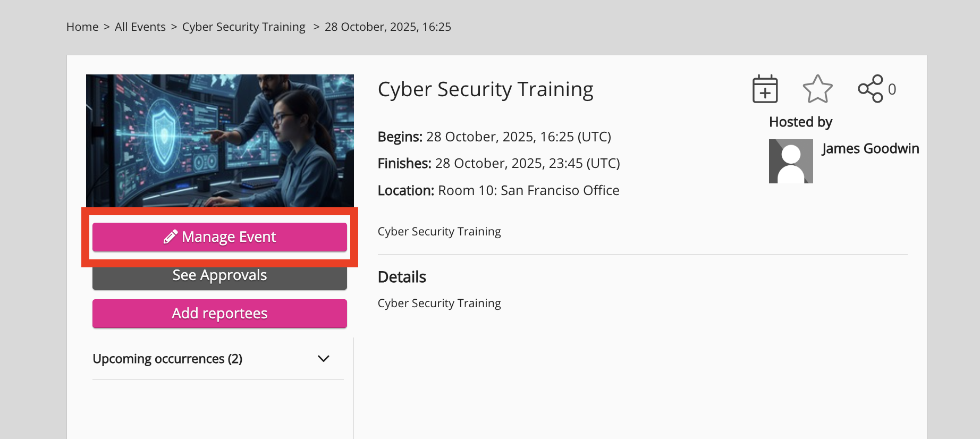980x439 pixels.
Task: Open host James Goodwin's name link
Action: pos(870,148)
